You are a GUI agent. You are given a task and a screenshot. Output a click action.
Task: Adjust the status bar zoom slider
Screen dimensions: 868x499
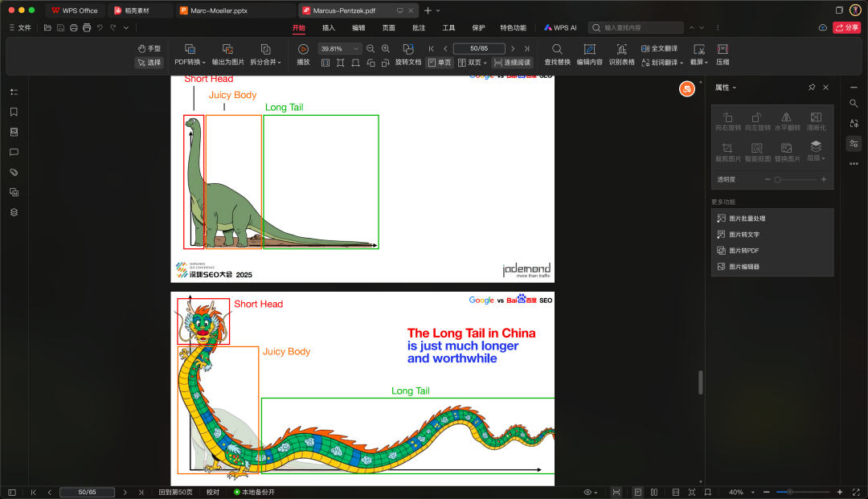coord(803,492)
